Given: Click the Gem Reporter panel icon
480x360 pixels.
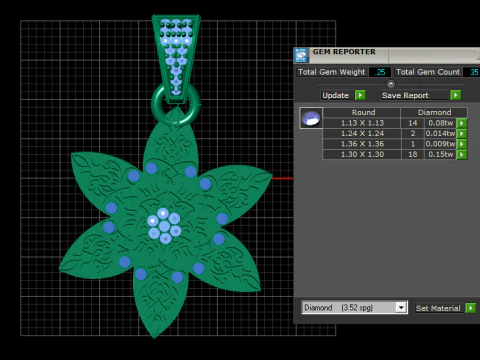Looking at the screenshot, I should [301, 55].
